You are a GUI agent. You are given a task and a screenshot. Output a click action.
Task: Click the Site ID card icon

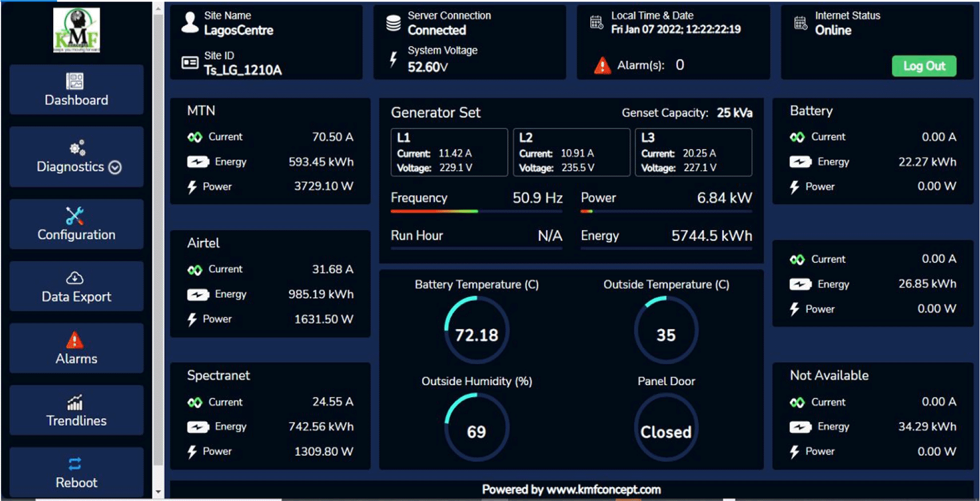point(190,62)
